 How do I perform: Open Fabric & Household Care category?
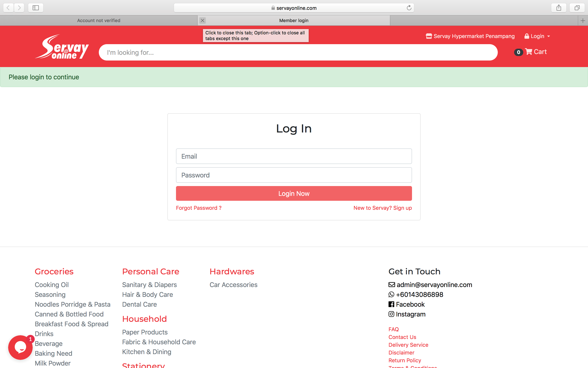coord(159,342)
